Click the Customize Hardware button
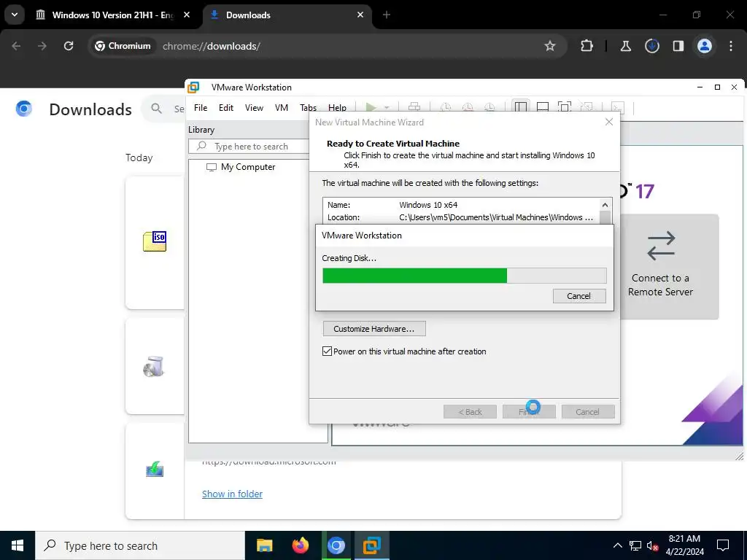The image size is (747, 560). coord(374,329)
